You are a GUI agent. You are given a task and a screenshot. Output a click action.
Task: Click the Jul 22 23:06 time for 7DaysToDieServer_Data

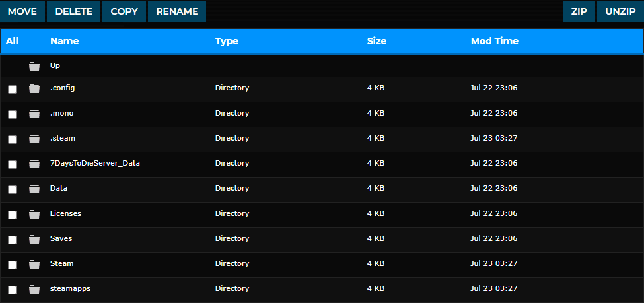[493, 163]
